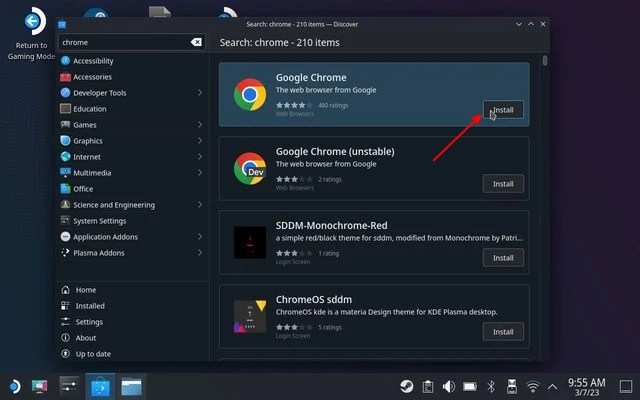
Task: Open Google Chrome app title
Action: point(311,78)
